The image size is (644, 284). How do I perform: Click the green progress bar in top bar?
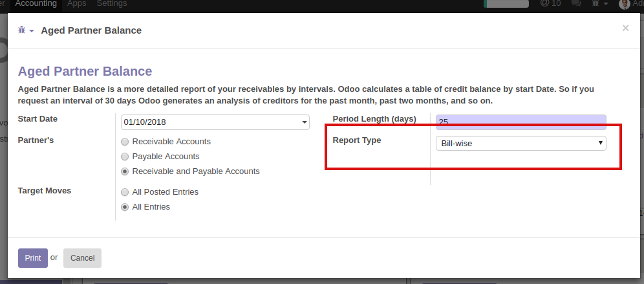(x=506, y=4)
